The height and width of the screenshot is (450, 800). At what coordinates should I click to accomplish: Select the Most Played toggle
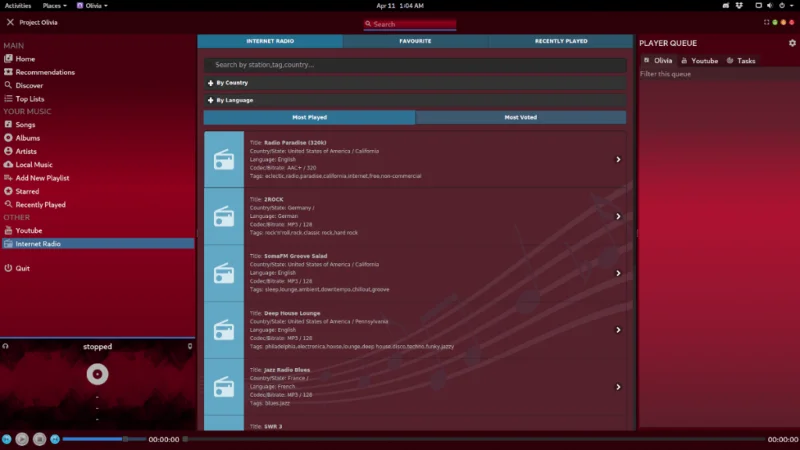309,117
